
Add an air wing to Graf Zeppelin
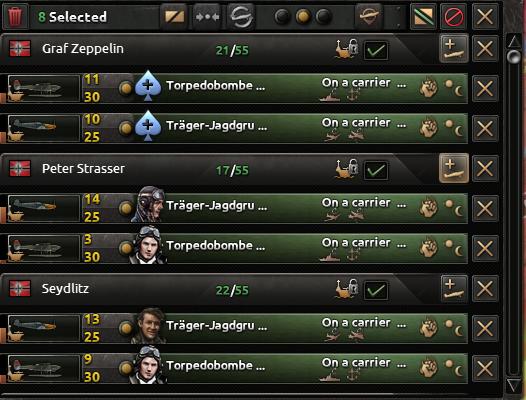(454, 49)
